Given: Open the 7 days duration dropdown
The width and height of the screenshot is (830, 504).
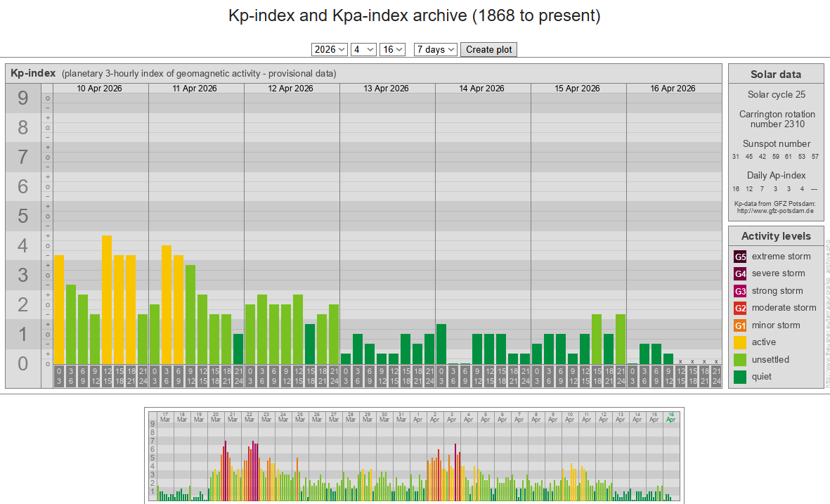Looking at the screenshot, I should point(436,49).
